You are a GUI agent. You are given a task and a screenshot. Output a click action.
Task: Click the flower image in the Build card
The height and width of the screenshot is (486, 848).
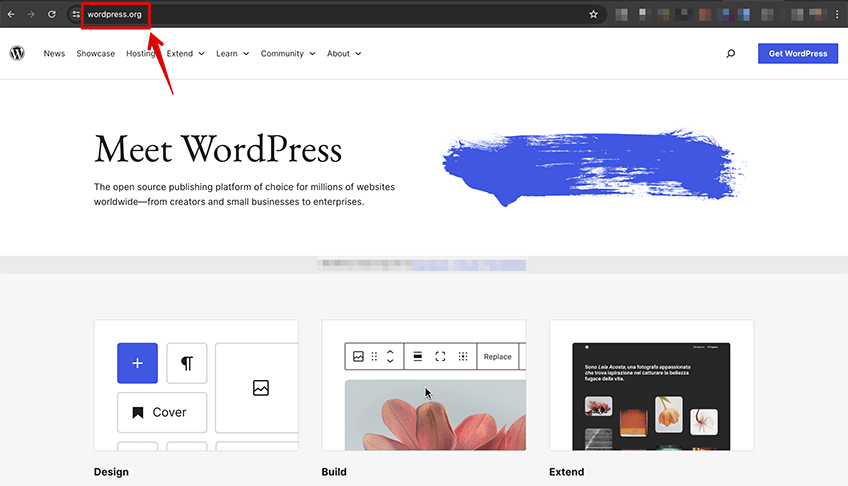click(x=435, y=415)
